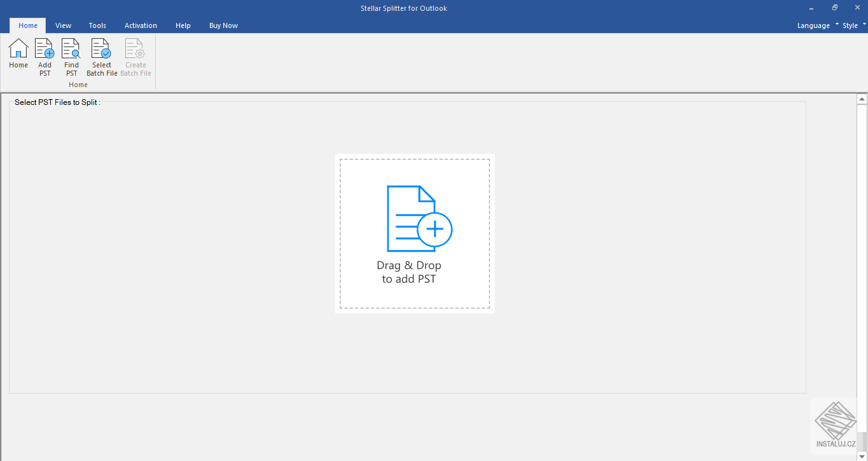Open the Language dropdown

pyautogui.click(x=818, y=25)
